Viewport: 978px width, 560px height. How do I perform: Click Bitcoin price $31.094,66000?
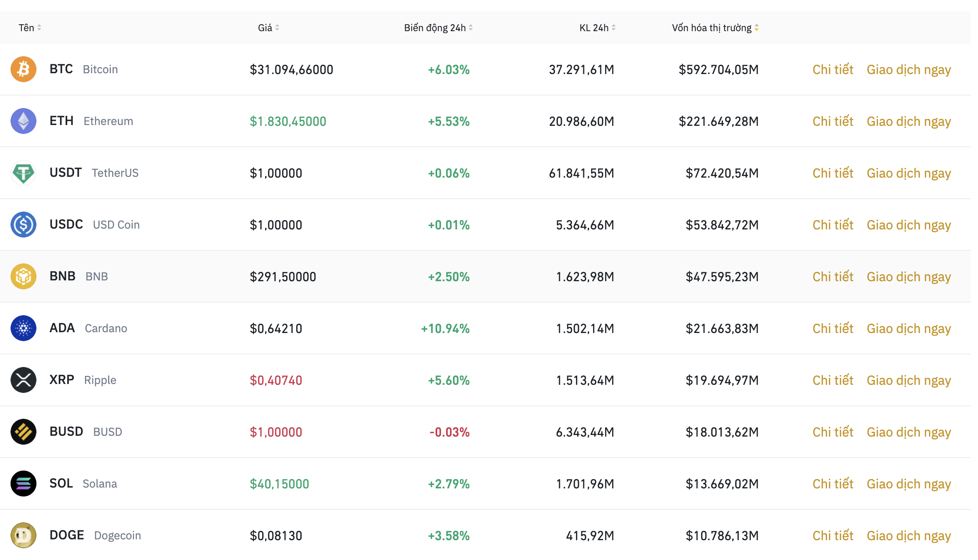tap(291, 70)
